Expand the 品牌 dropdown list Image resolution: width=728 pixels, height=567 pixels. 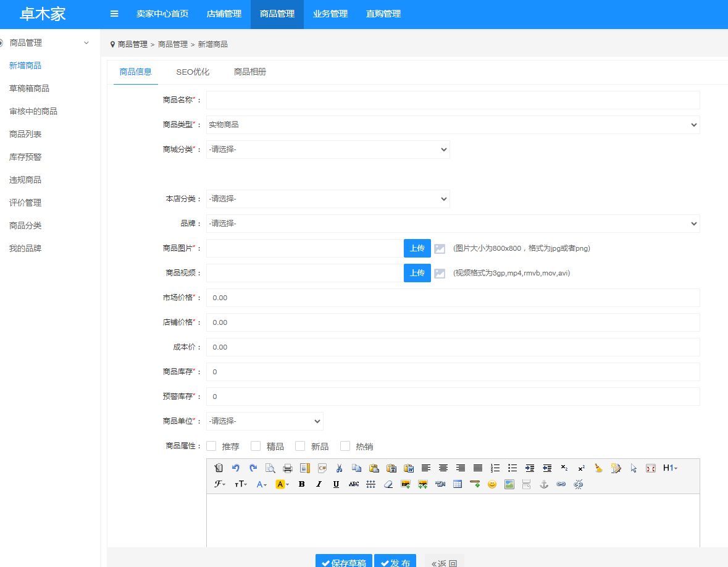pyautogui.click(x=453, y=224)
